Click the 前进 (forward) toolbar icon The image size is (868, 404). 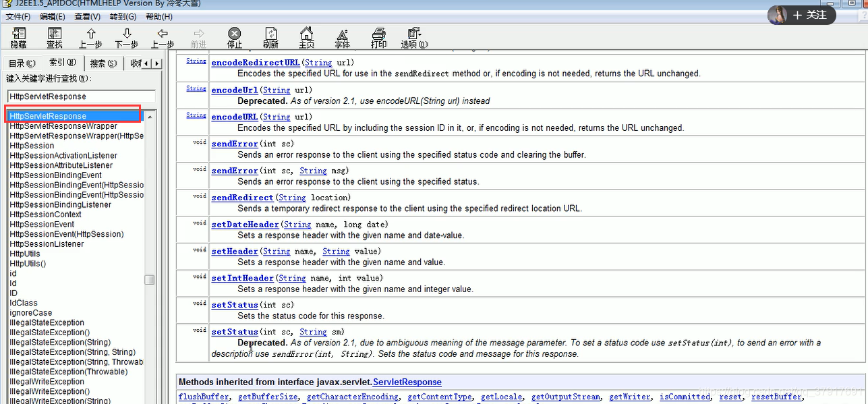click(198, 38)
